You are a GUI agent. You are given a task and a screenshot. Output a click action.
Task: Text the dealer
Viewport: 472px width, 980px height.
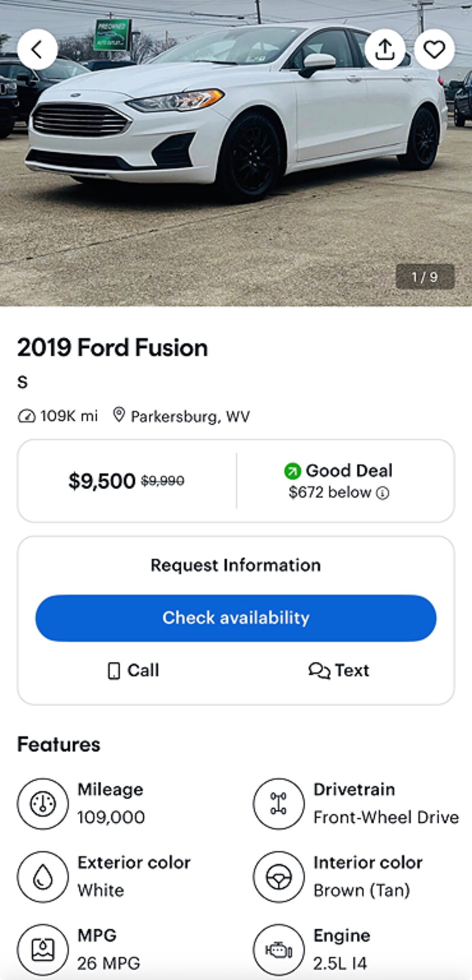339,670
